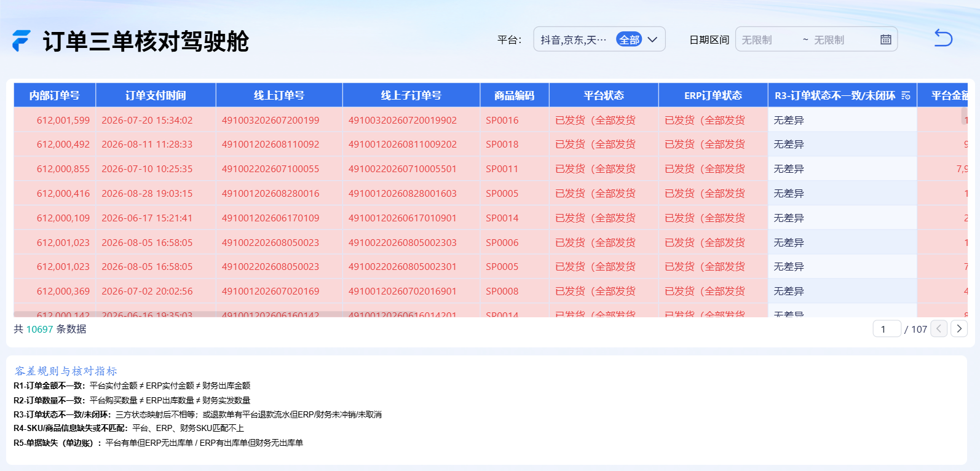Click the total count 10697 text
980x471 pixels.
(39, 329)
